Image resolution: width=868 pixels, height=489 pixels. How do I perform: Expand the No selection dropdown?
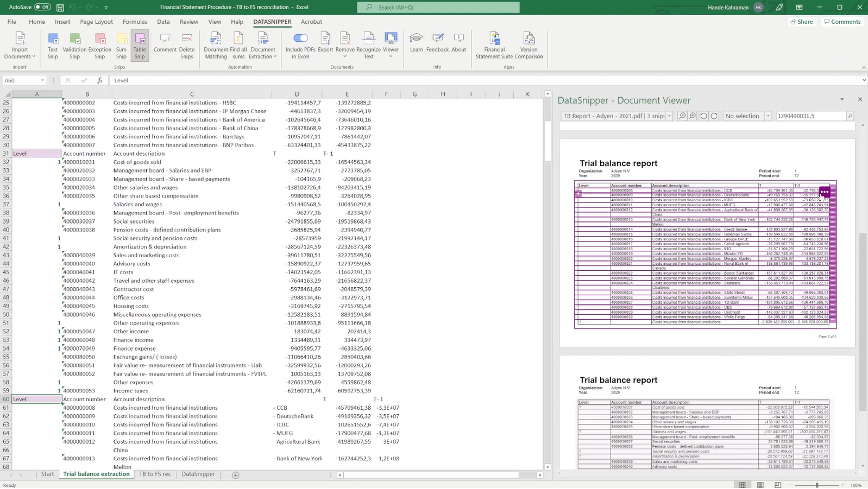pos(768,116)
